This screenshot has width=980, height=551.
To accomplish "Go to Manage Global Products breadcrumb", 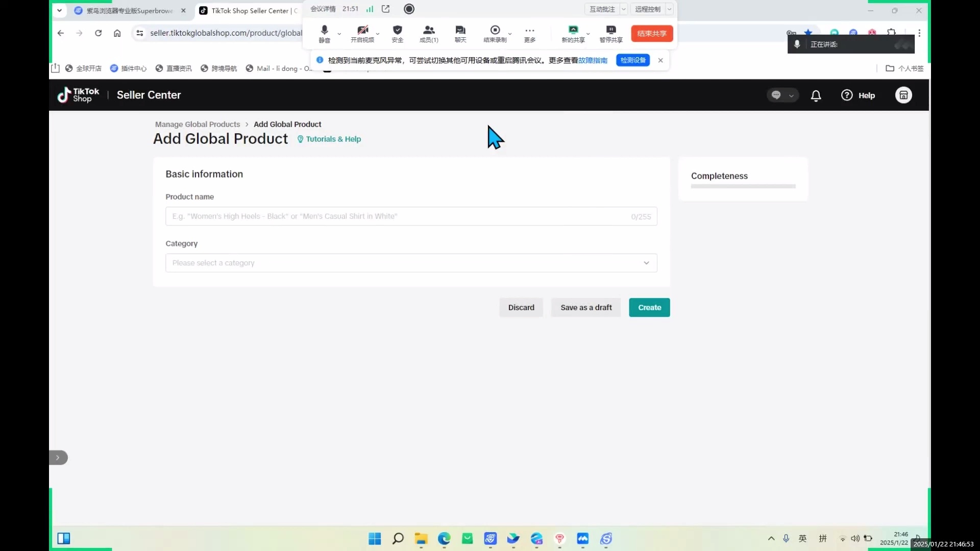I will [x=197, y=124].
